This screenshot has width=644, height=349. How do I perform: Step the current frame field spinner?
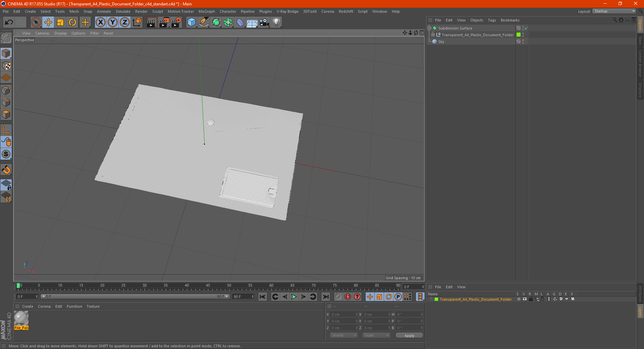(x=423, y=287)
